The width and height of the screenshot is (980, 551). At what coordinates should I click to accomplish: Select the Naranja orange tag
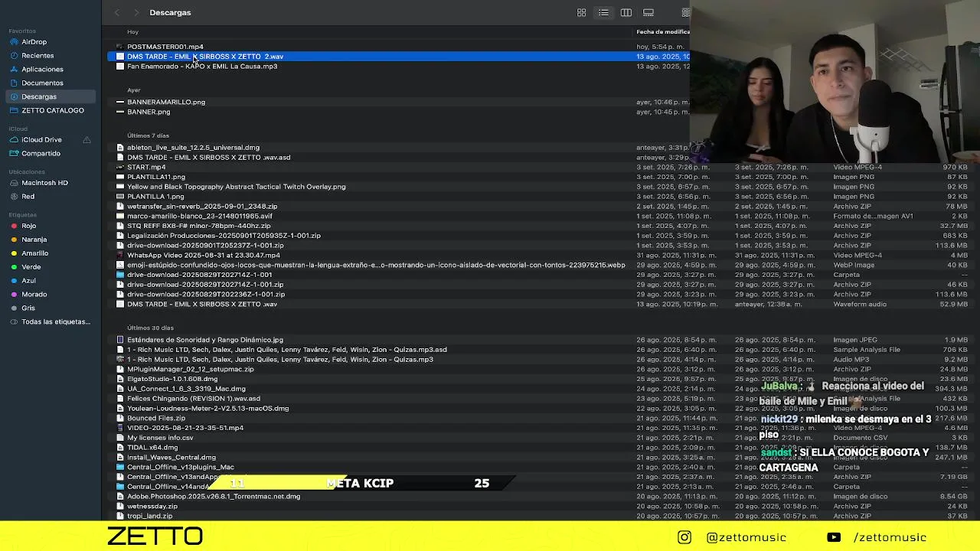pos(34,240)
